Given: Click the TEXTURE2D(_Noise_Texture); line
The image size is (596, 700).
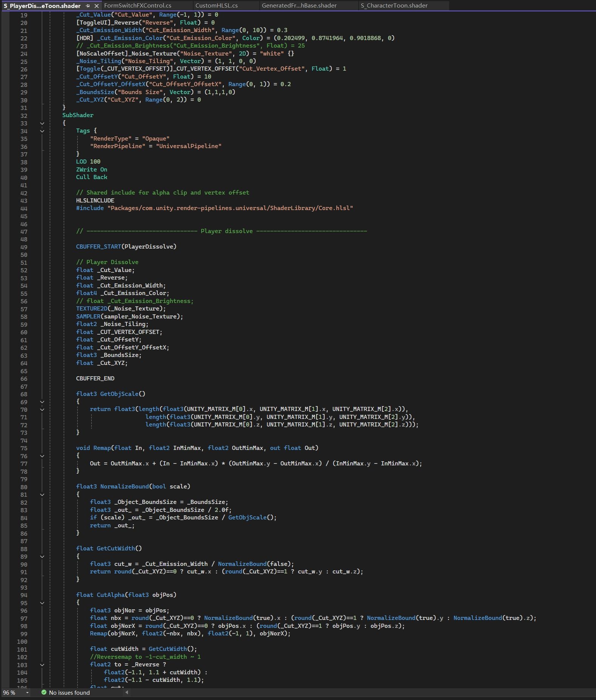Looking at the screenshot, I should pos(121,308).
